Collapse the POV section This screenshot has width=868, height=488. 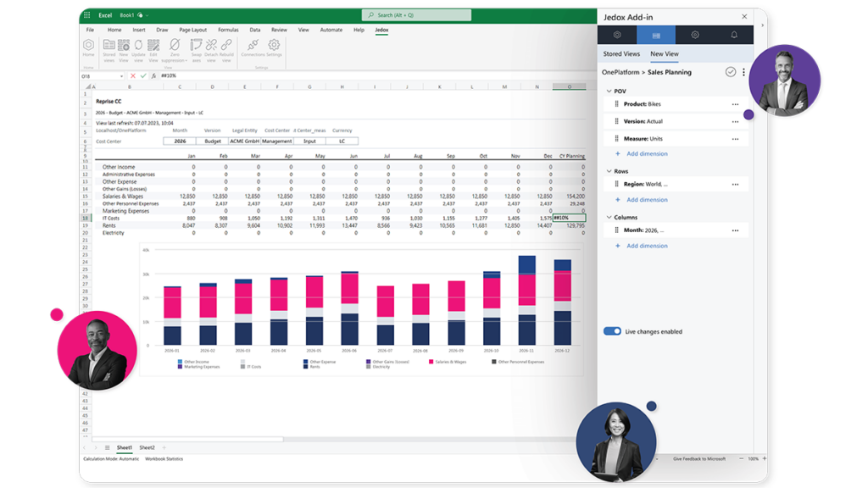coord(609,91)
